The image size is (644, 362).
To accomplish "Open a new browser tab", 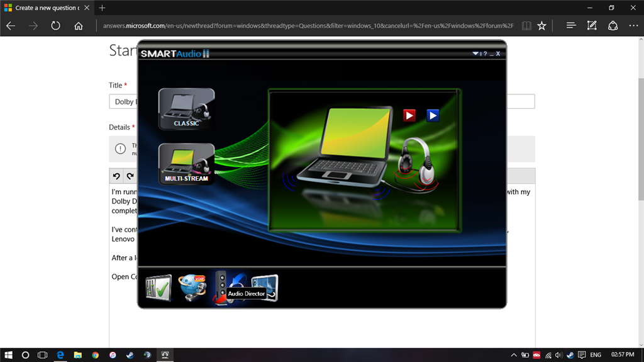I will click(103, 8).
